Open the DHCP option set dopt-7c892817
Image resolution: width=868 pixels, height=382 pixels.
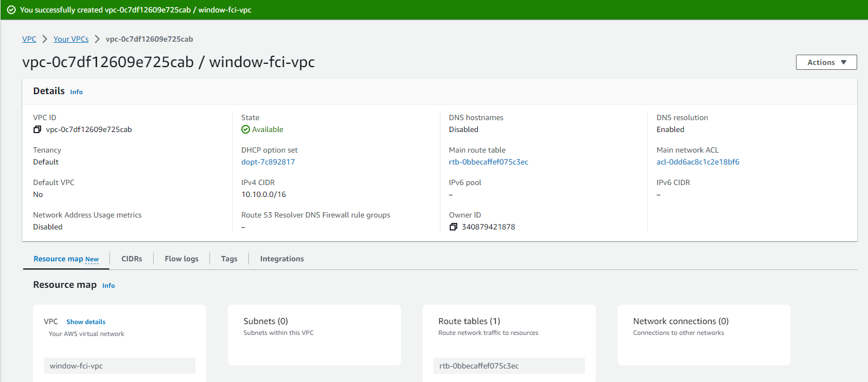(268, 162)
